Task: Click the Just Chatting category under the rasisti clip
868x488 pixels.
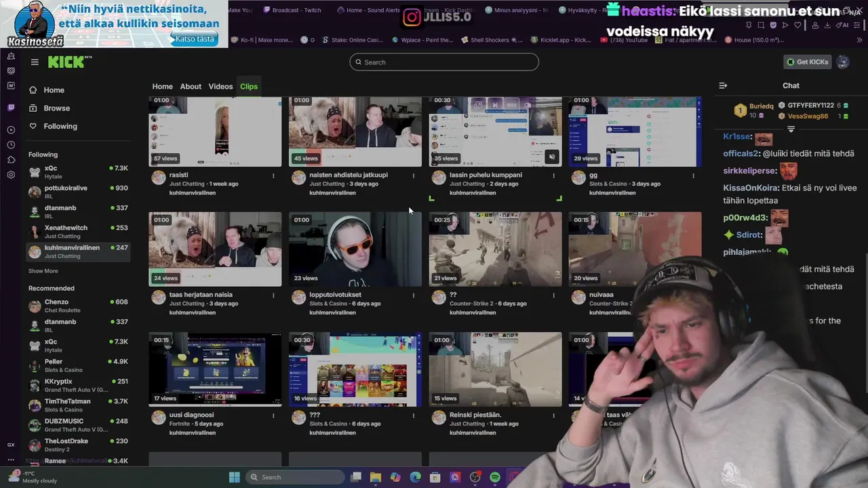Action: tap(187, 184)
